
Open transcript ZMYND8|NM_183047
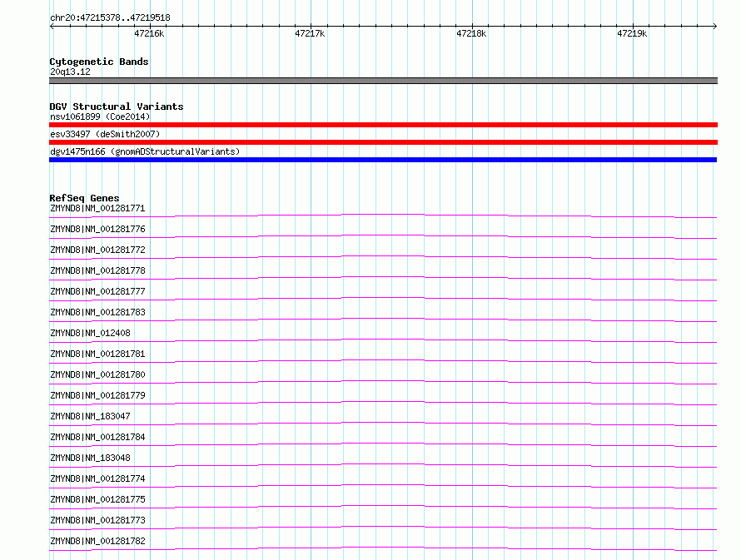90,416
